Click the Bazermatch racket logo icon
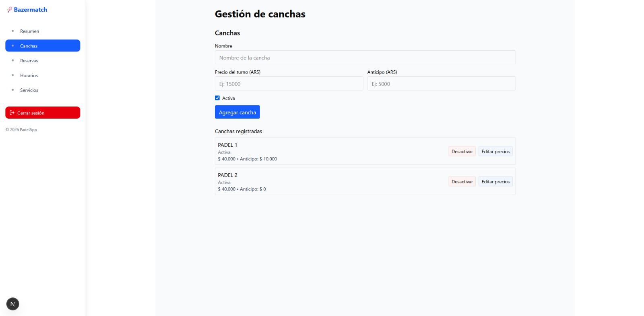 [x=9, y=10]
